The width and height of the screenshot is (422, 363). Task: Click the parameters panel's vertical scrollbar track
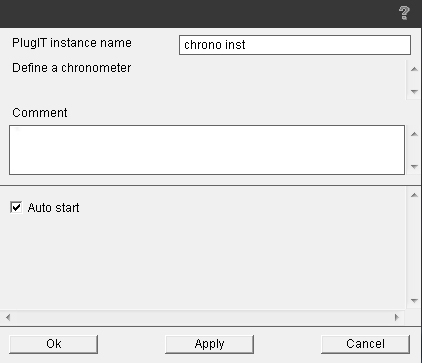(414, 248)
